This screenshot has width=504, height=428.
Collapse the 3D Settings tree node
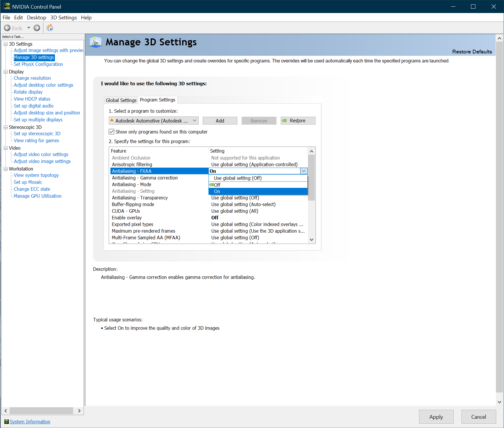tap(5, 44)
